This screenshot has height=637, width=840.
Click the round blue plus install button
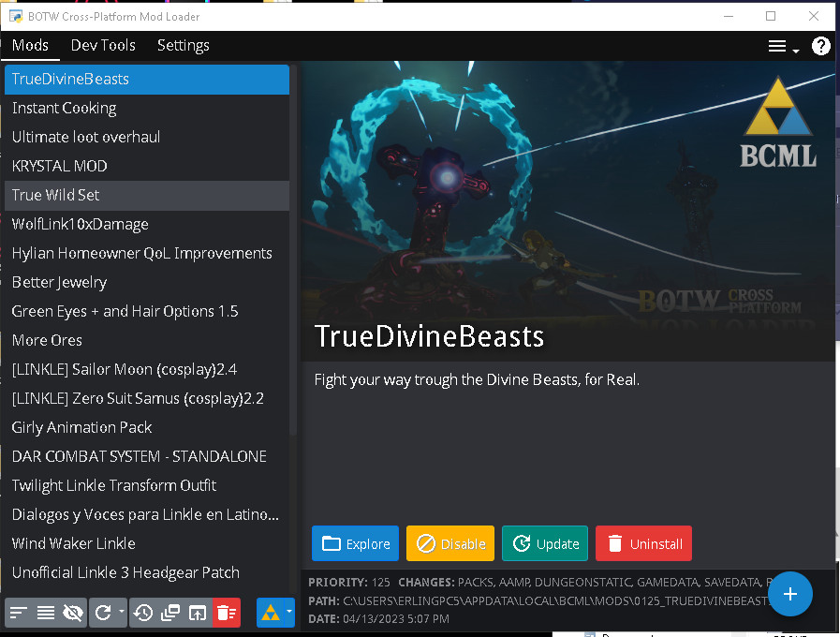pyautogui.click(x=789, y=594)
